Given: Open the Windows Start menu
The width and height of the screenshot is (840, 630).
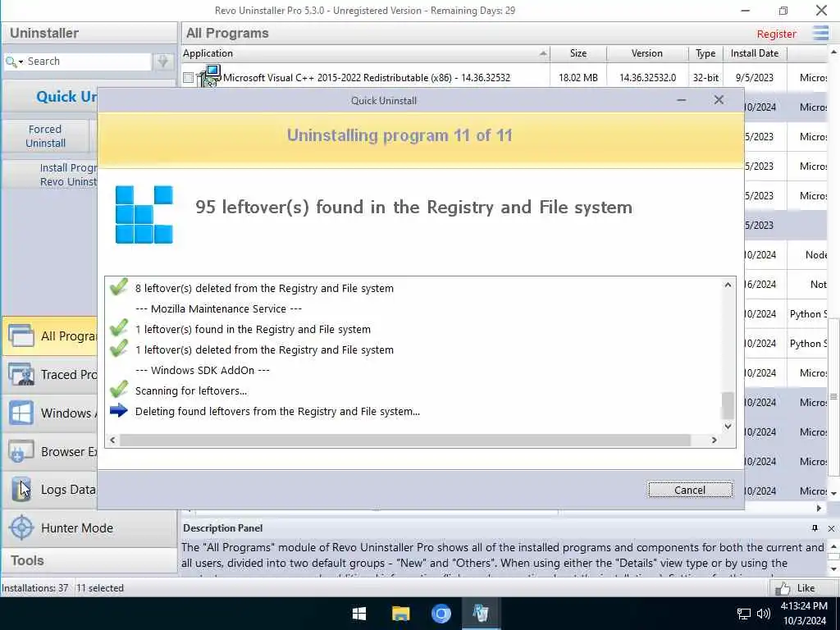Looking at the screenshot, I should (359, 614).
